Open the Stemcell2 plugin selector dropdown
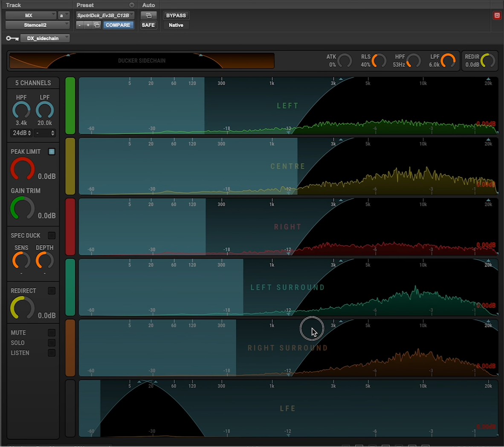This screenshot has width=504, height=447. pos(37,25)
